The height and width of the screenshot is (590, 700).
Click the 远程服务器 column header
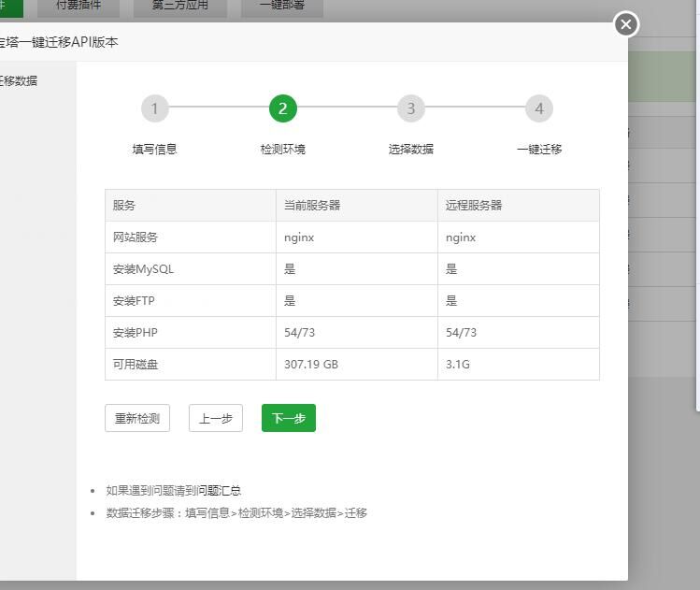tap(474, 205)
